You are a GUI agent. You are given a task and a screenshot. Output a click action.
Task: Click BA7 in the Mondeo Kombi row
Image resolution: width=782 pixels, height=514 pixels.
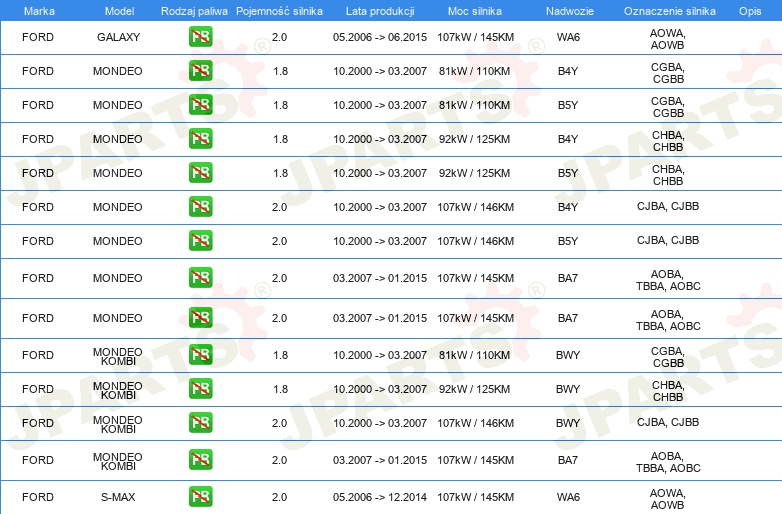point(568,460)
